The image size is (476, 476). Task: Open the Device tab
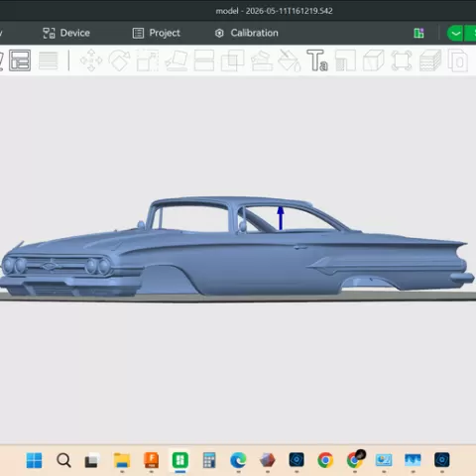pos(66,33)
